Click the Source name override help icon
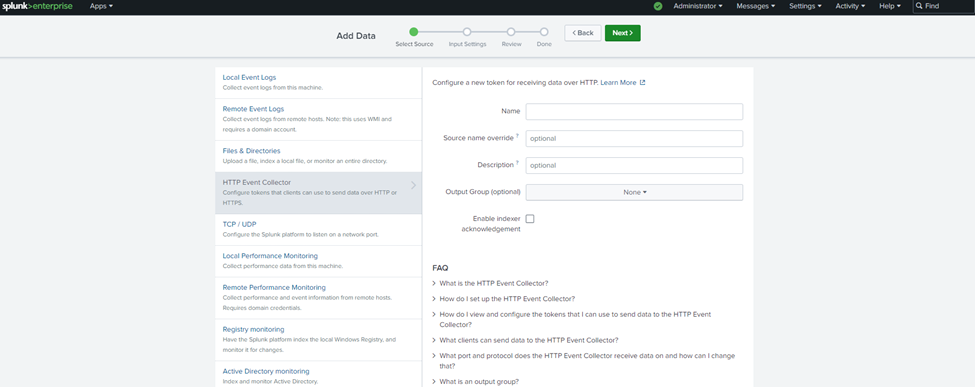975x387 pixels. pos(517,136)
